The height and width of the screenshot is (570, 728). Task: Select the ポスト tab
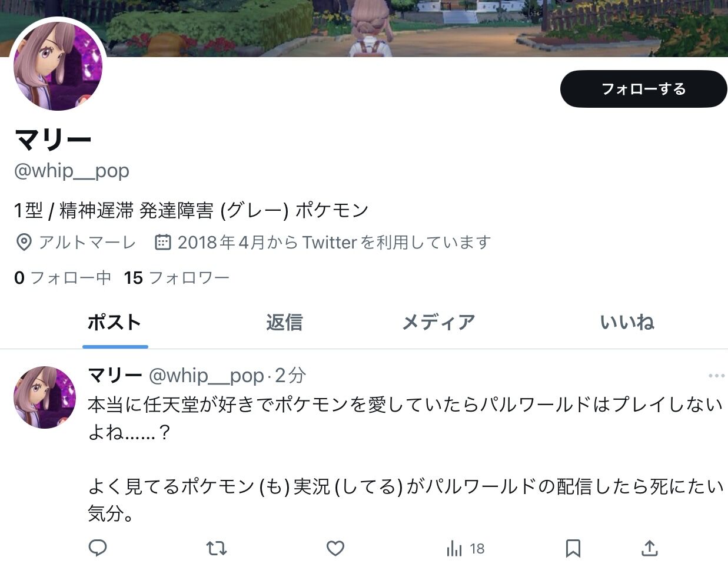click(x=115, y=322)
